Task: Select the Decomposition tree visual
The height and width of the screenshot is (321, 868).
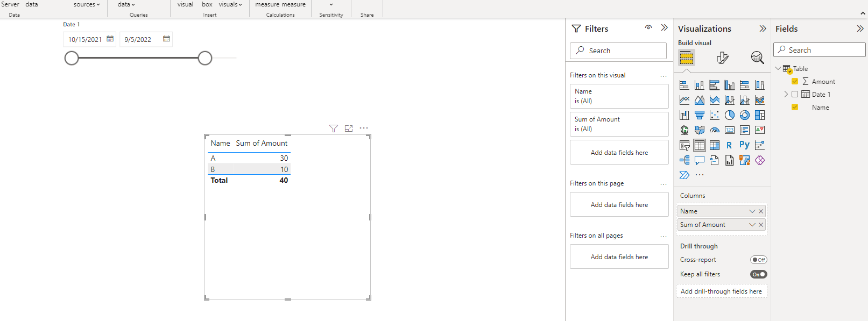Action: pos(684,160)
